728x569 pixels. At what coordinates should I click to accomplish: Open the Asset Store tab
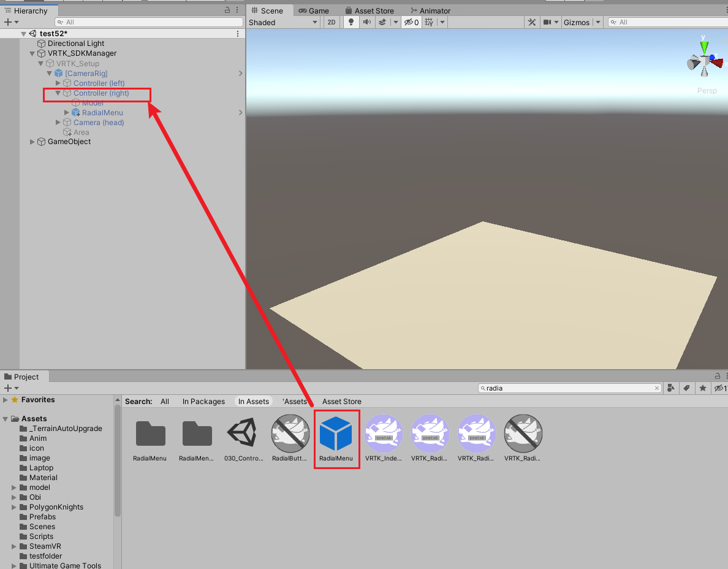[x=370, y=10]
